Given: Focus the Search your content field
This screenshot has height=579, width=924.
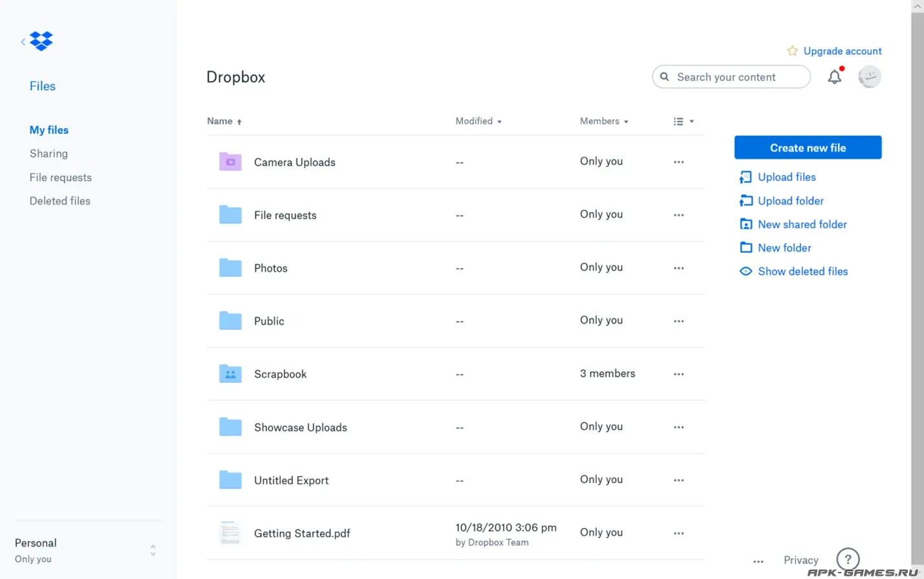Looking at the screenshot, I should coord(731,76).
